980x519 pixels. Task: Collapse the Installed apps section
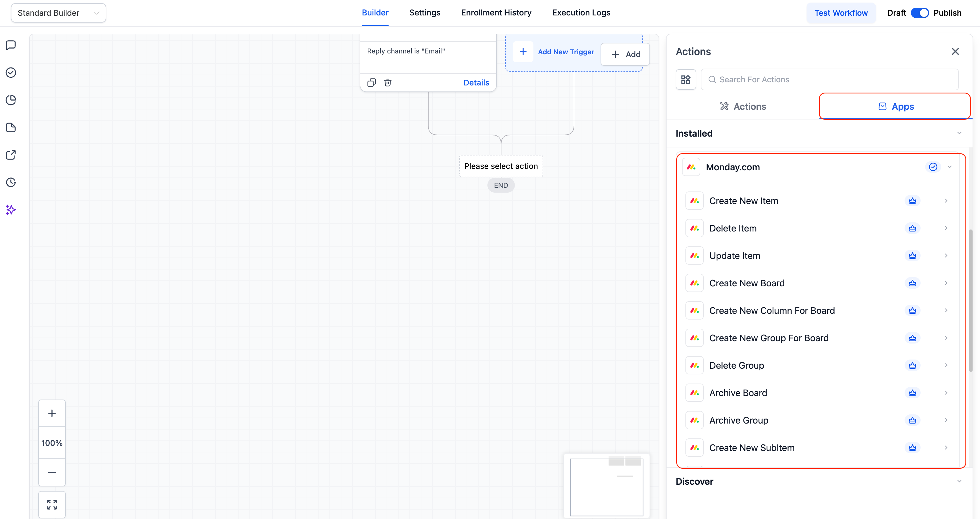[959, 133]
